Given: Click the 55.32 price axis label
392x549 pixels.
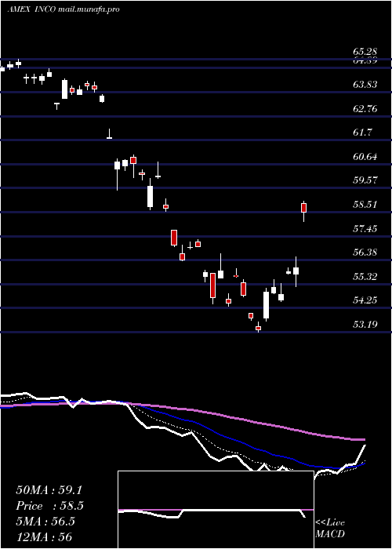Looking at the screenshot, I should point(365,276).
